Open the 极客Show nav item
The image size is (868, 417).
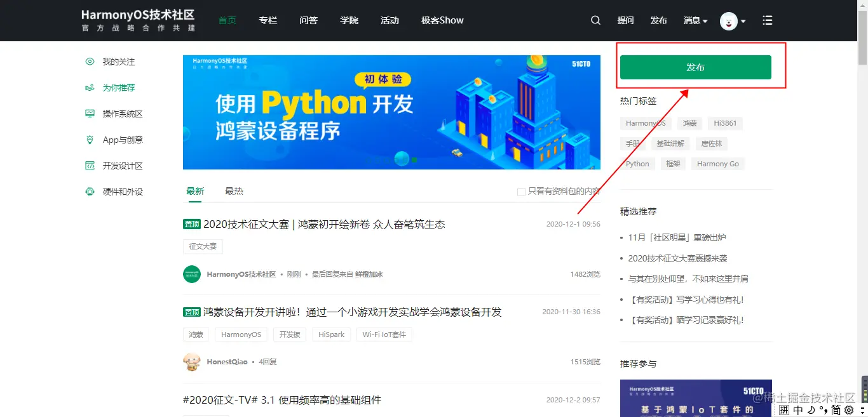[x=442, y=20]
